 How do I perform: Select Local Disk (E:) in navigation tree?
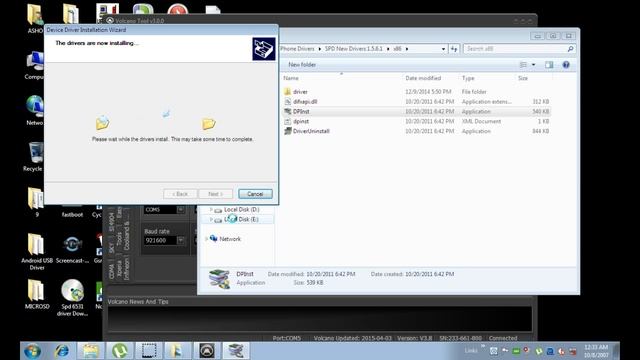241,219
